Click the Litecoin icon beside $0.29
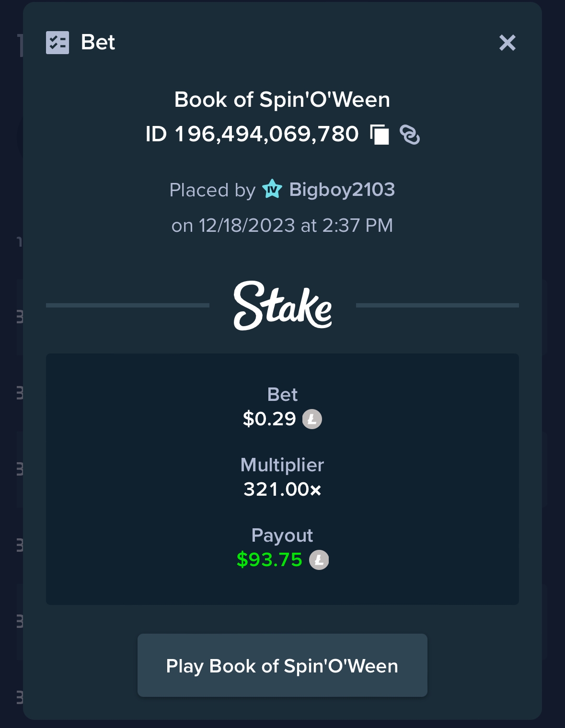The width and height of the screenshot is (565, 728). pos(312,419)
